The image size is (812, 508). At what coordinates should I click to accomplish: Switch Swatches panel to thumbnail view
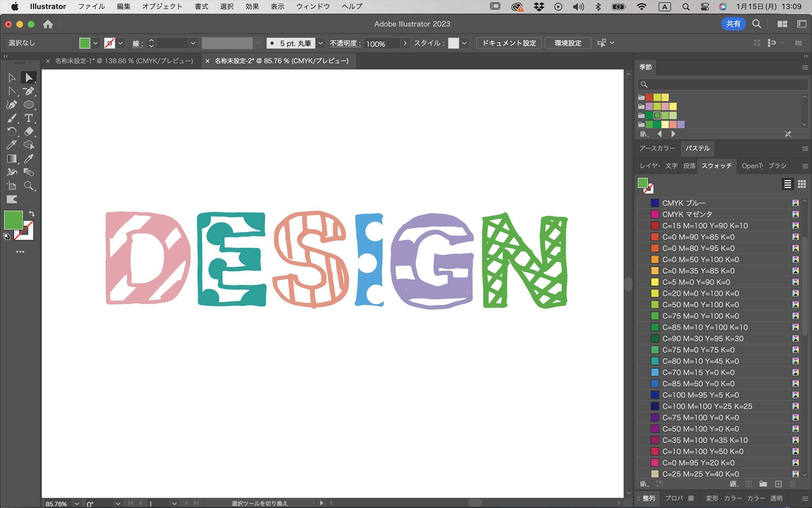coord(802,184)
